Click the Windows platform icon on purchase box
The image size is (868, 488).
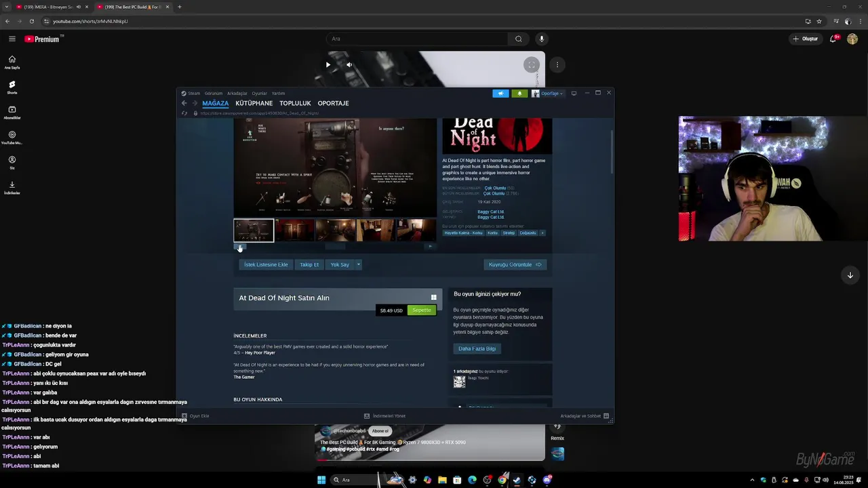(x=434, y=298)
